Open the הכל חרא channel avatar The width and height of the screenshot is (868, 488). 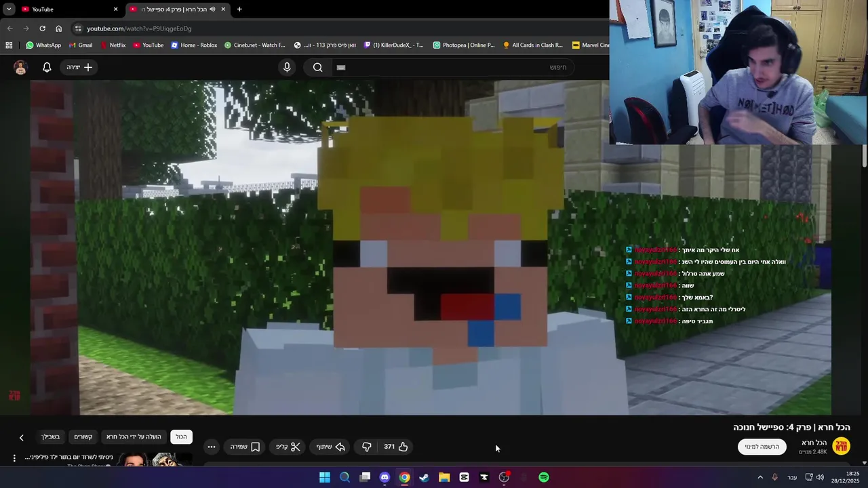841,446
